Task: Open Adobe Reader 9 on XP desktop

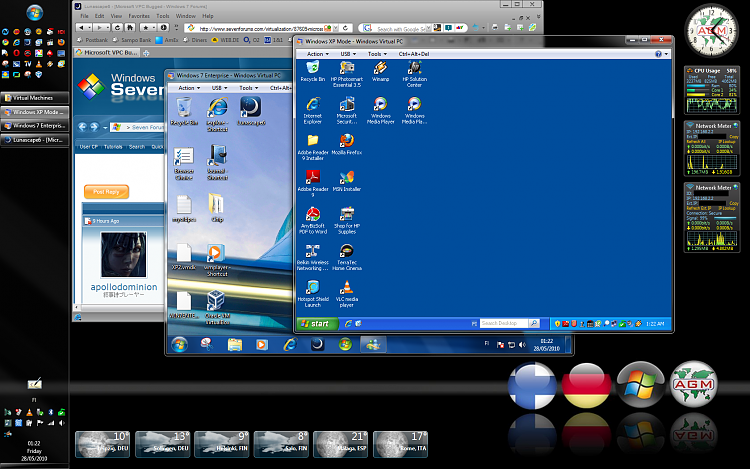Action: pyautogui.click(x=312, y=184)
